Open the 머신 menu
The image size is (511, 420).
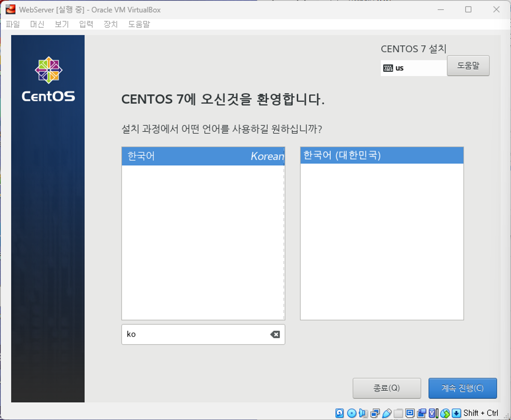(37, 24)
